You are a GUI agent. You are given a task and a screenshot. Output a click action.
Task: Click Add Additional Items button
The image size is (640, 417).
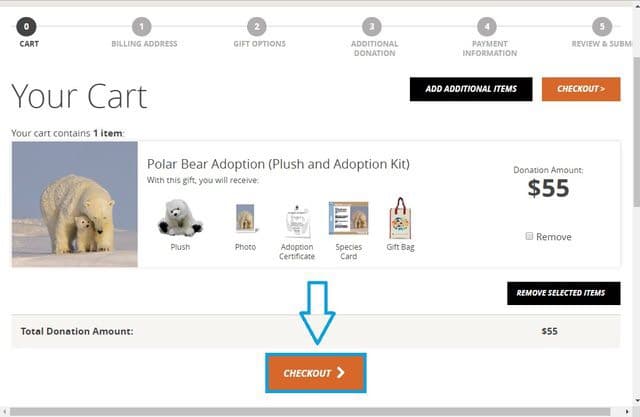tap(471, 89)
